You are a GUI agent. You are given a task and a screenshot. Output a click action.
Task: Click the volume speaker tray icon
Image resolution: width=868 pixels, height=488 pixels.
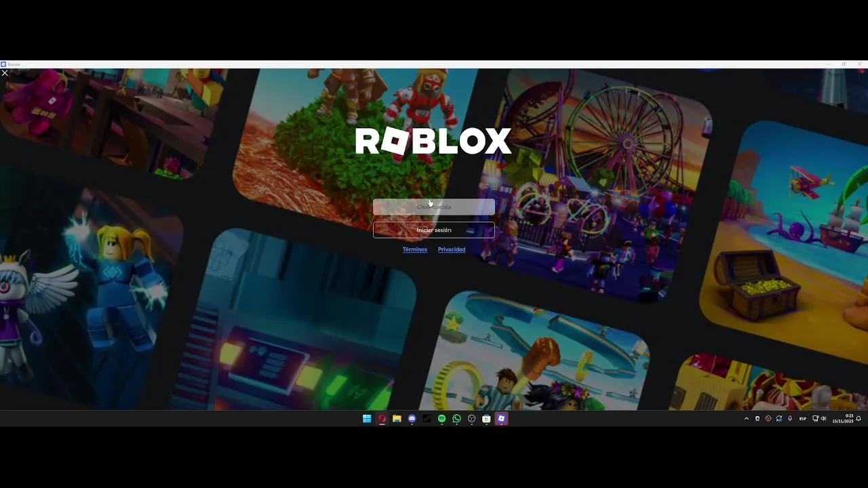(x=823, y=419)
